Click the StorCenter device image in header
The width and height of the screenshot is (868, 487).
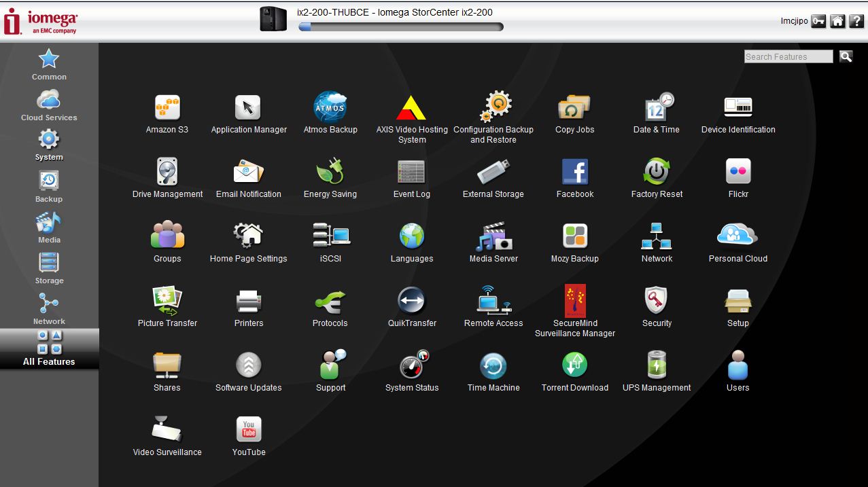[273, 19]
